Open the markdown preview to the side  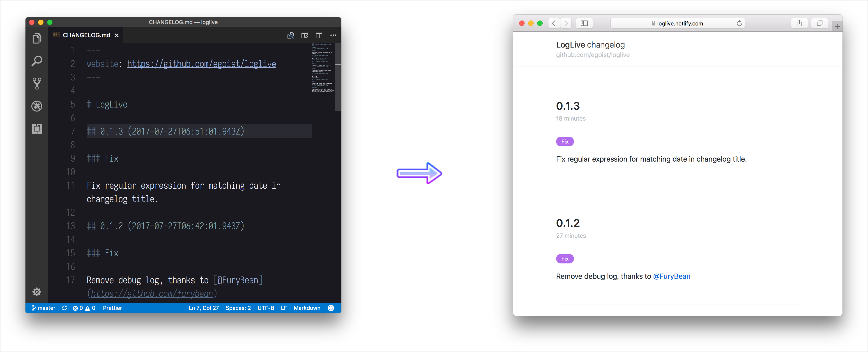click(x=305, y=35)
